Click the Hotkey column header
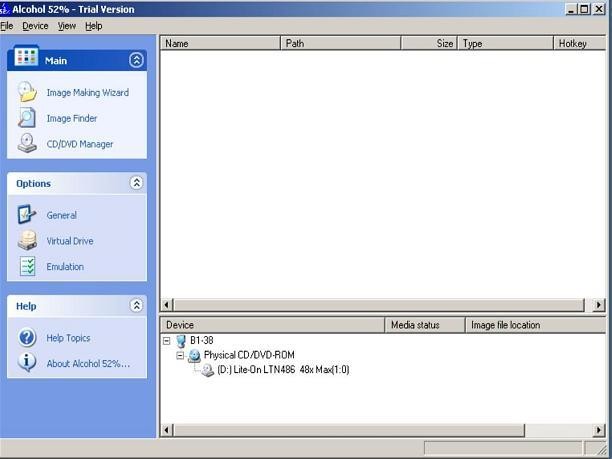 [580, 43]
